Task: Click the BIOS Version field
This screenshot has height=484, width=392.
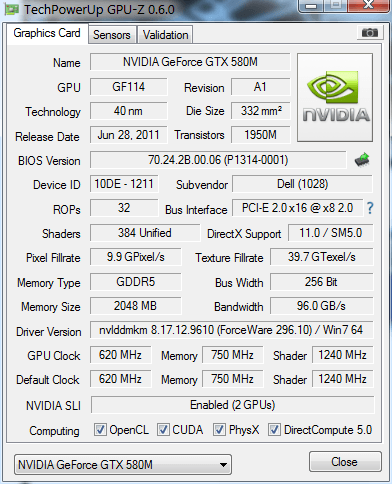Action: [218, 160]
